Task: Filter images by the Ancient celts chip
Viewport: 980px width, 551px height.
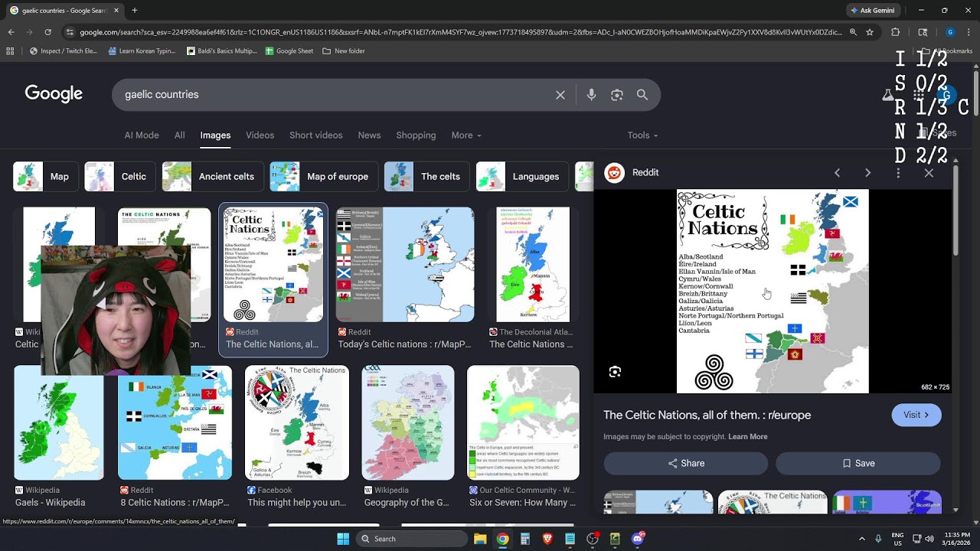Action: (213, 177)
